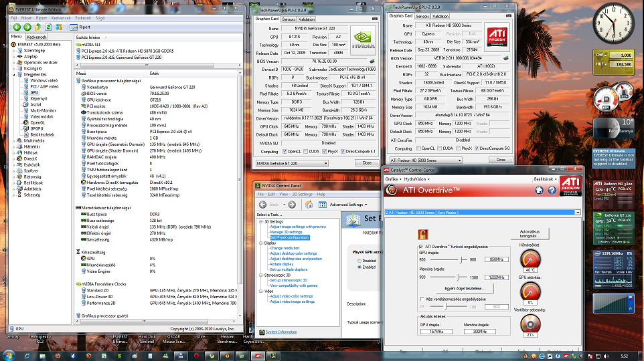The image size is (644, 361).
Task: Toggle the ATI Overdrive enable checkbox
Action: [x=421, y=247]
